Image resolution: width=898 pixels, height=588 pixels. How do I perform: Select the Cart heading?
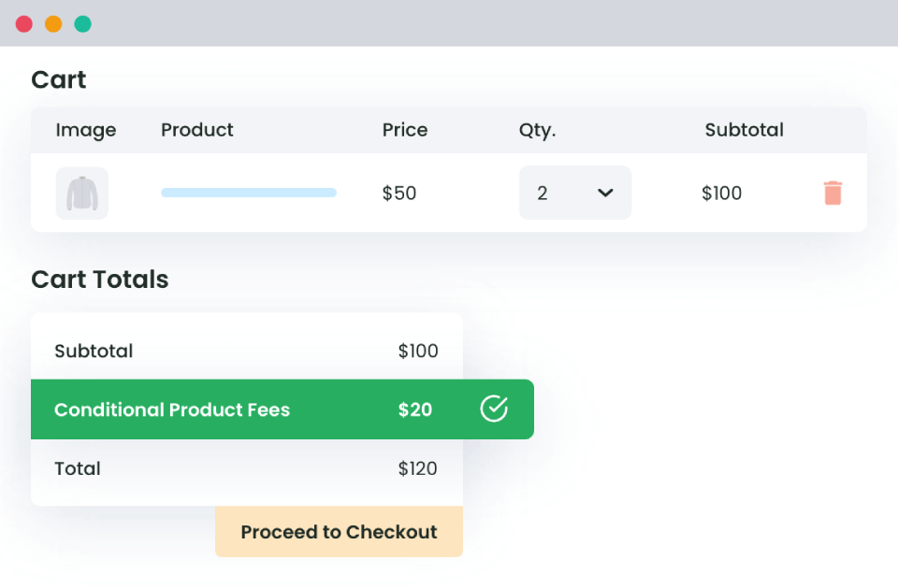[58, 79]
